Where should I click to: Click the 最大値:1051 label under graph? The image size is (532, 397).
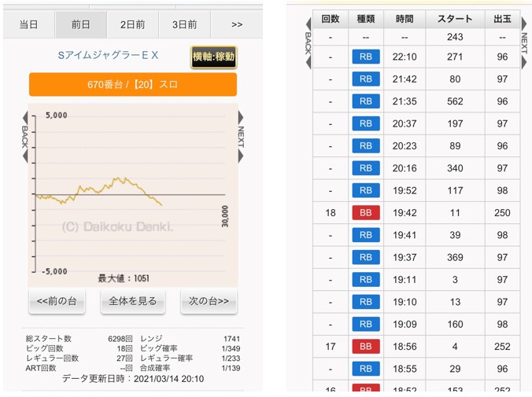(124, 278)
